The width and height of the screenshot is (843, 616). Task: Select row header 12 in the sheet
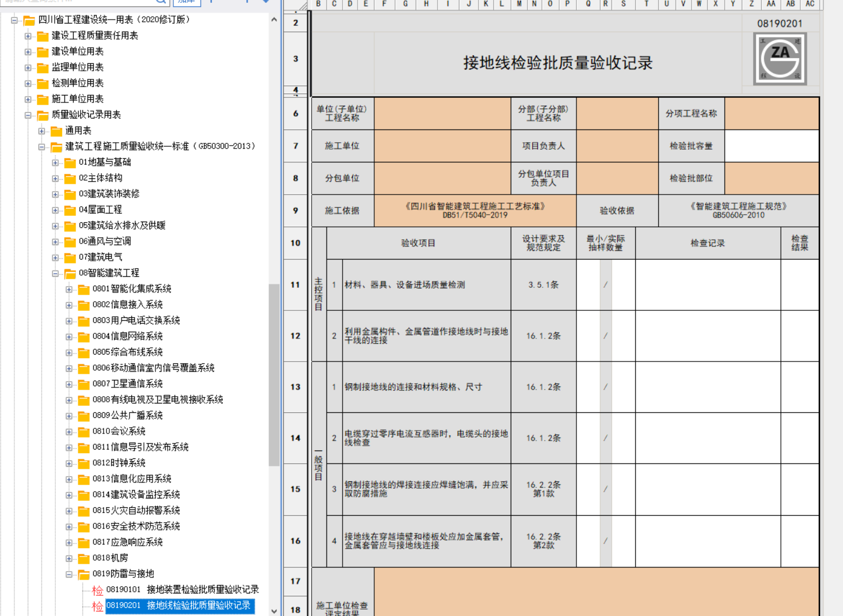[x=295, y=336]
